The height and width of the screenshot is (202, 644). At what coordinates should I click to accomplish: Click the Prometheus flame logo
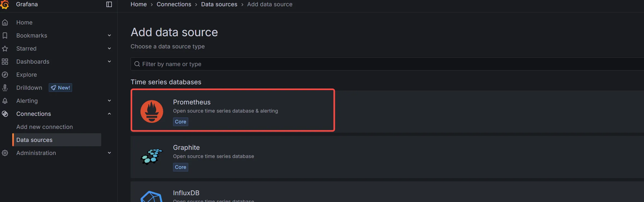pos(152,111)
